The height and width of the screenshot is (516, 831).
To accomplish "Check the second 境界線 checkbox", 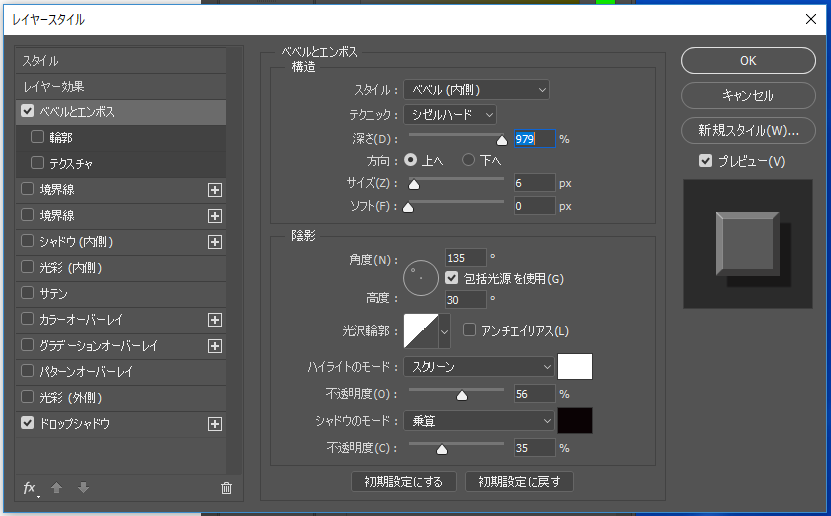I will (28, 215).
